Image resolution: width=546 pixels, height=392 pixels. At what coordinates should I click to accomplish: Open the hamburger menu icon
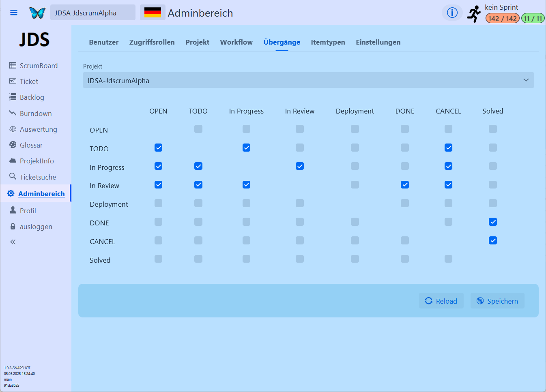click(14, 13)
